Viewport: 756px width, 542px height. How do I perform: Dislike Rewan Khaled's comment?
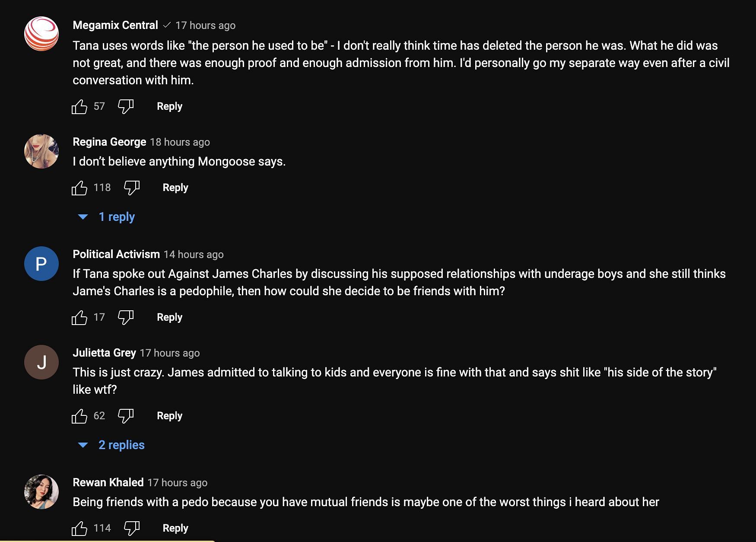[x=132, y=528]
